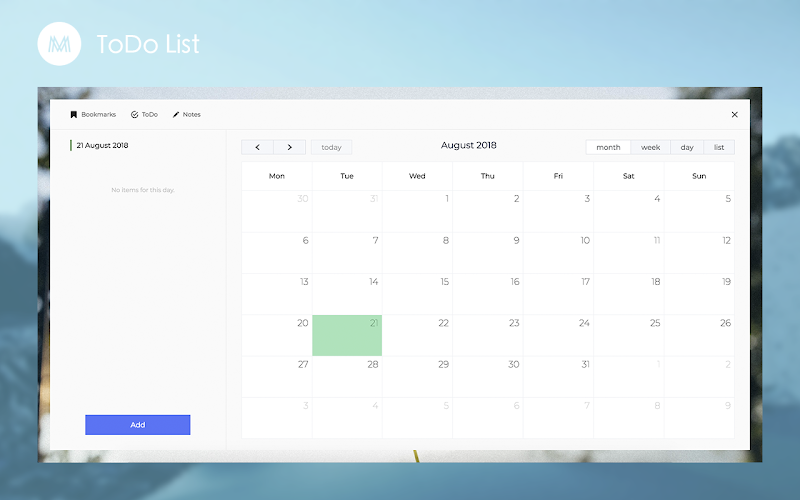The height and width of the screenshot is (500, 800).
Task: Select August 4 in the calendar
Action: tap(629, 212)
